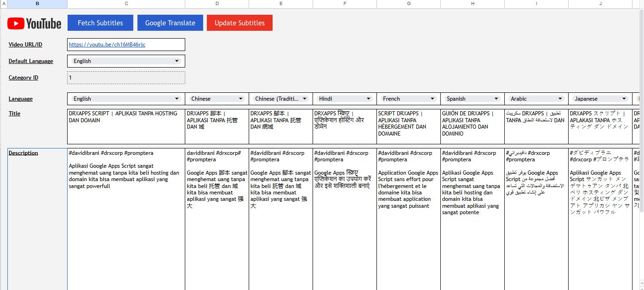The height and width of the screenshot is (290, 644).
Task: Click the Fetch Subtitles button
Action: [100, 23]
